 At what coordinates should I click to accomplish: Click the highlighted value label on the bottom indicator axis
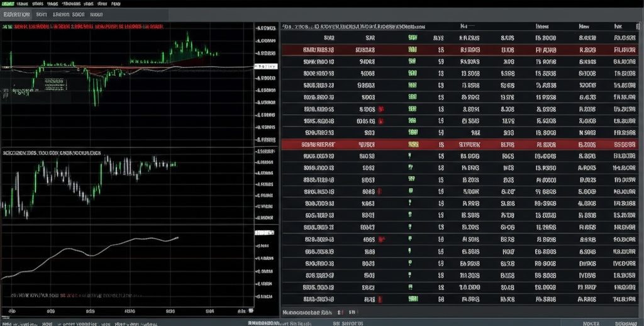264,233
